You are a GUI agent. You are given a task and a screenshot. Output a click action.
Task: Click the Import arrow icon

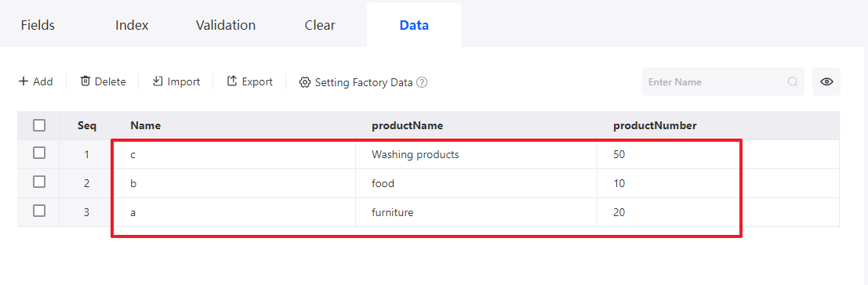158,81
